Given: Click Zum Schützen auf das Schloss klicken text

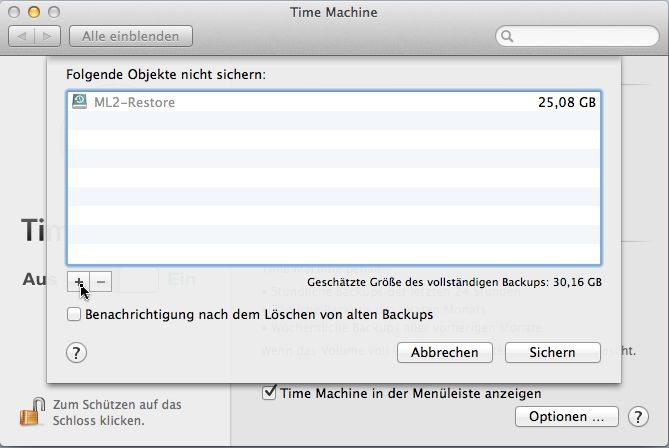Looking at the screenshot, I should point(117,413).
